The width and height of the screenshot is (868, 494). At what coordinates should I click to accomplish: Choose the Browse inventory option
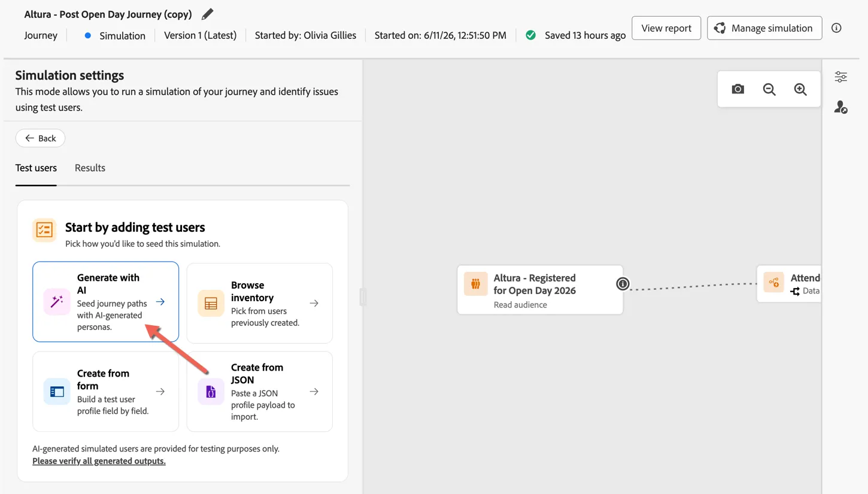pyautogui.click(x=260, y=304)
